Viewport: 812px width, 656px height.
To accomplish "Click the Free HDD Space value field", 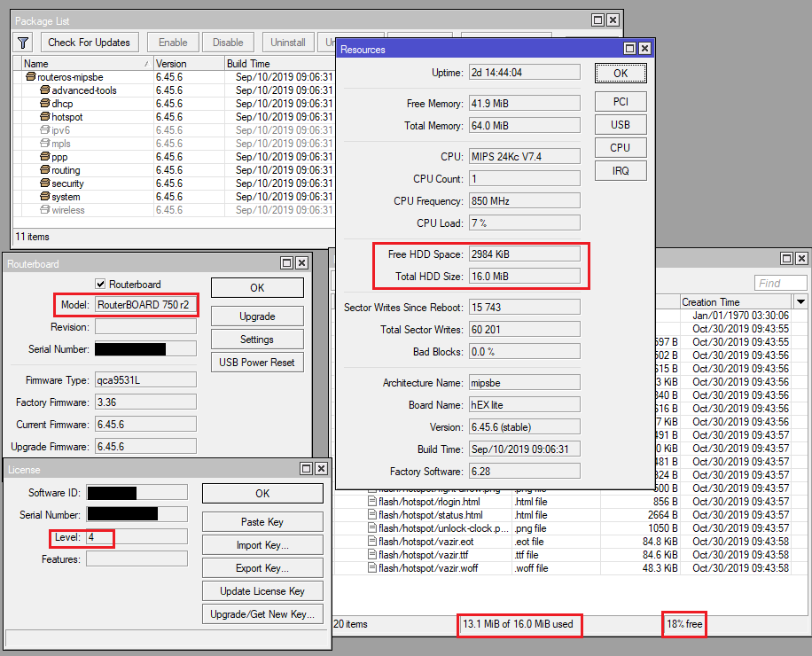I will point(525,254).
